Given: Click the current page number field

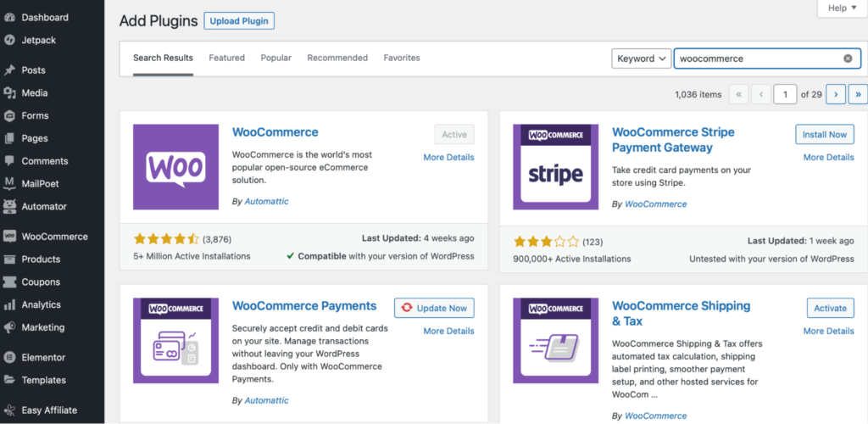Looking at the screenshot, I should pyautogui.click(x=786, y=94).
